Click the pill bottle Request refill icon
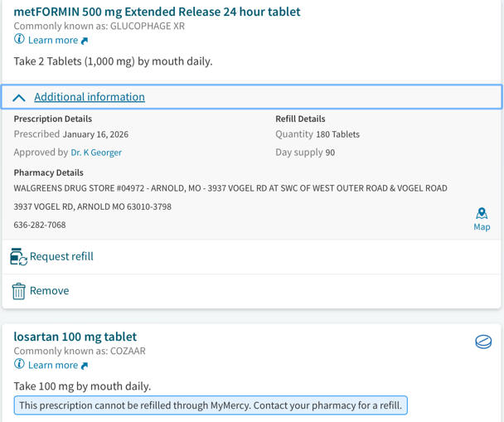504x422 pixels. coord(18,257)
